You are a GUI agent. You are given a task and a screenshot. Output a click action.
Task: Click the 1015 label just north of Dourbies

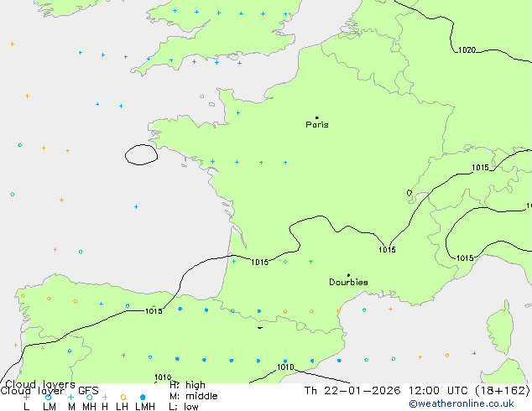[x=387, y=250]
